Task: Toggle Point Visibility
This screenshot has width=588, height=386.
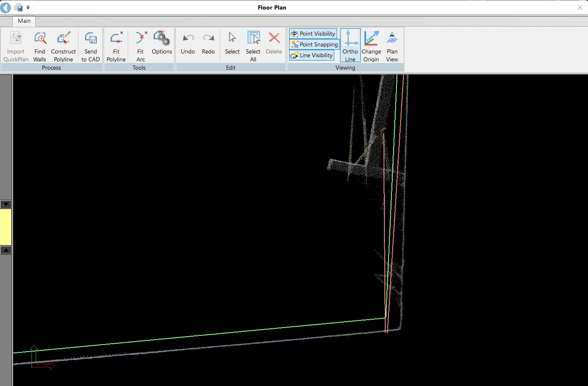Action: [313, 34]
